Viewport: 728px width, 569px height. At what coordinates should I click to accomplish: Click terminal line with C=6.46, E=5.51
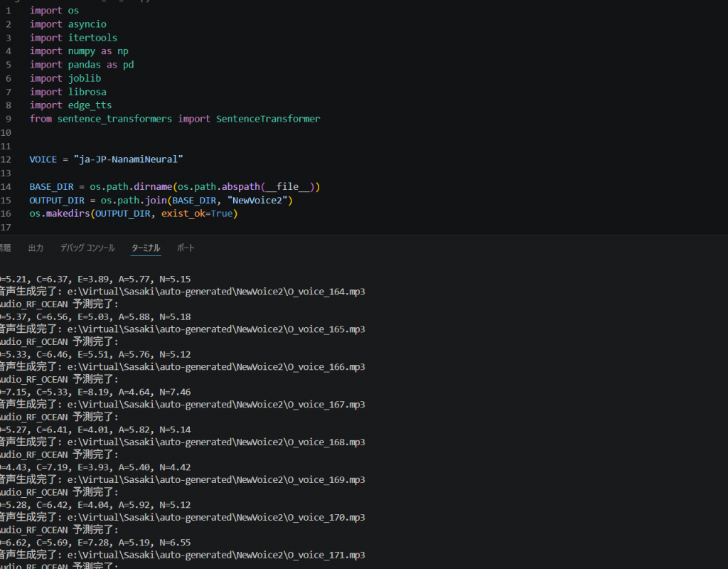[x=95, y=354]
